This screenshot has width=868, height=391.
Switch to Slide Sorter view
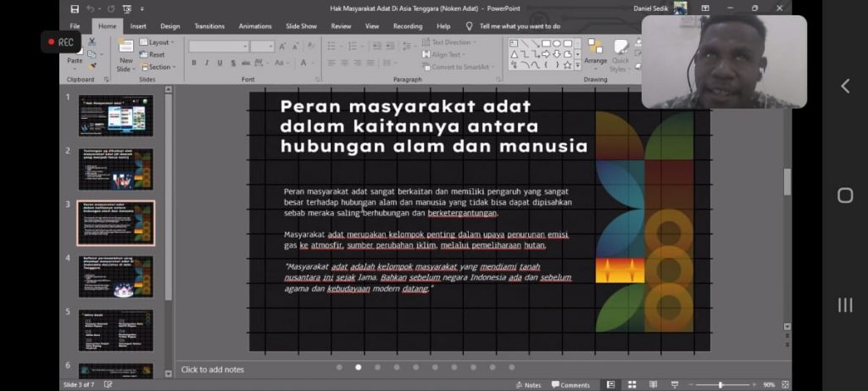coord(630,385)
